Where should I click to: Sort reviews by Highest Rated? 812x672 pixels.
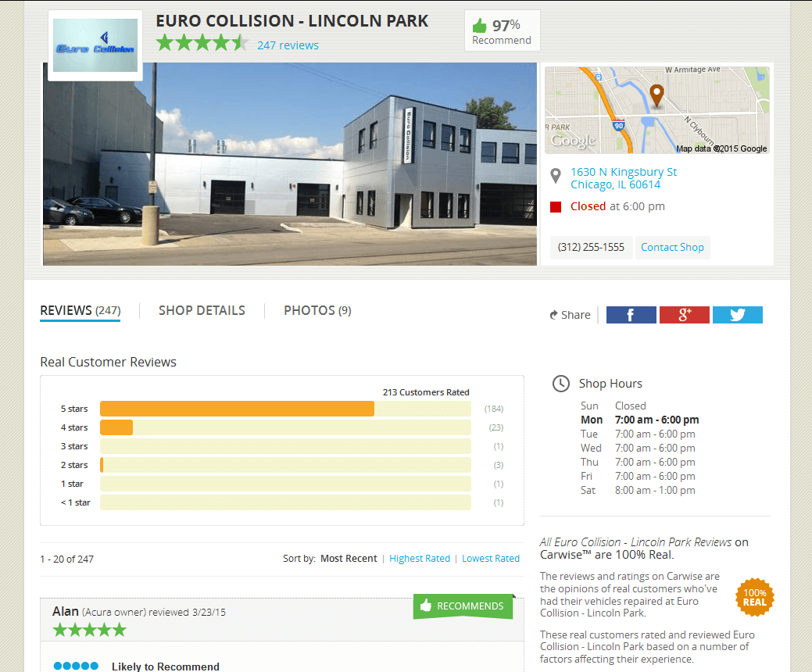[x=420, y=559]
